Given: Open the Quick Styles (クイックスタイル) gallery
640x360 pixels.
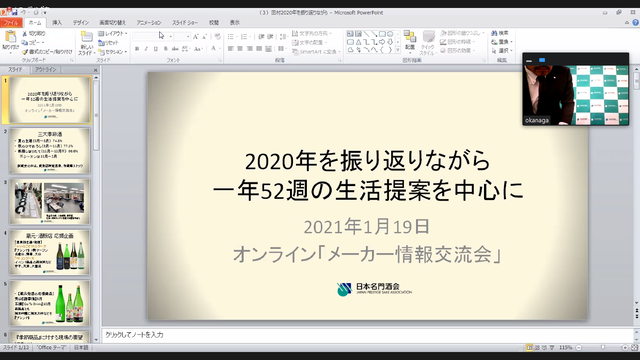Looking at the screenshot, I should pyautogui.click(x=428, y=42).
